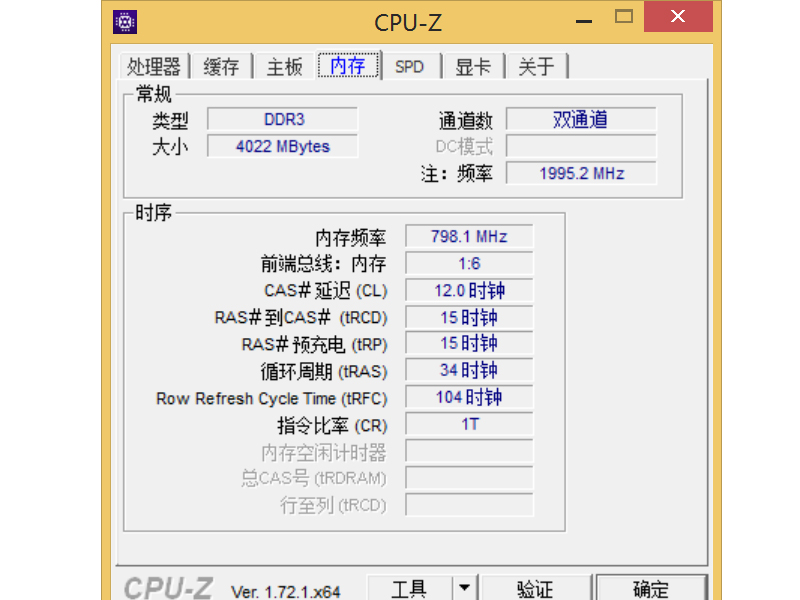Maximize the CPU-Z window
The width and height of the screenshot is (800, 600).
(x=624, y=17)
